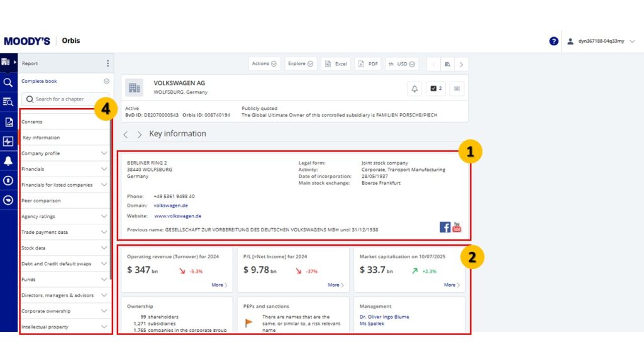Set an alert with the company bell button
644x362 pixels.
[414, 89]
